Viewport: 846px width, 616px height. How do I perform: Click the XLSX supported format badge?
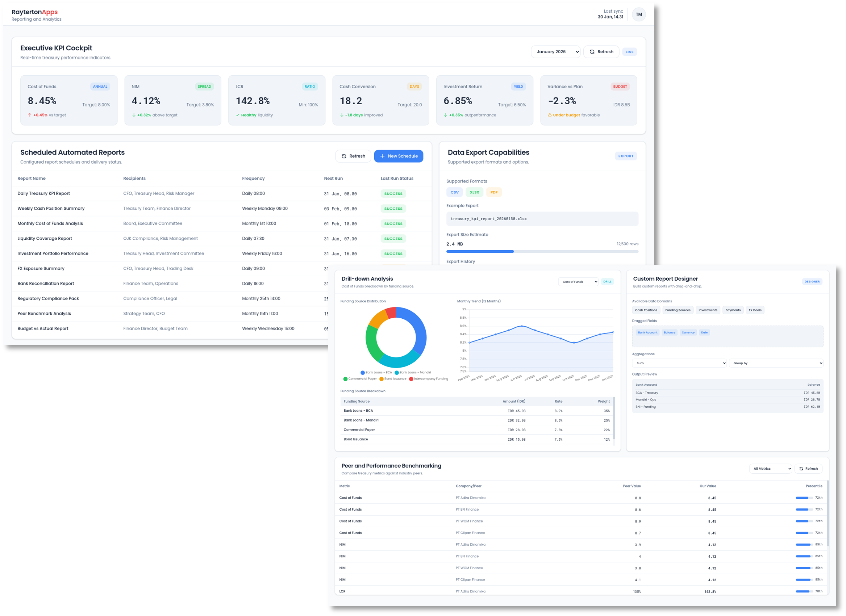[474, 192]
